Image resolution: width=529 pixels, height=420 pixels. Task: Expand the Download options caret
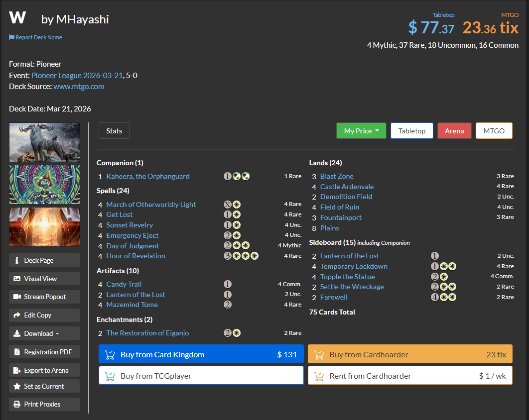(x=57, y=334)
